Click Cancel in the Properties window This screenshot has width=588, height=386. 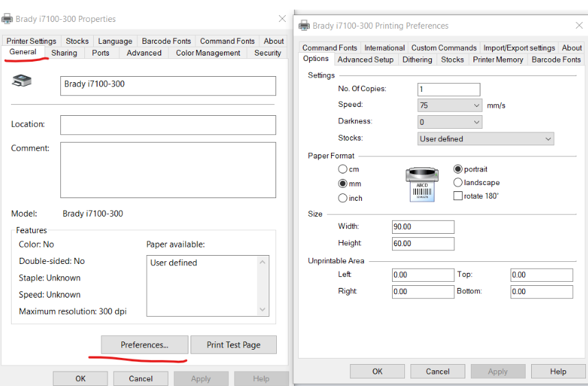[x=140, y=378]
